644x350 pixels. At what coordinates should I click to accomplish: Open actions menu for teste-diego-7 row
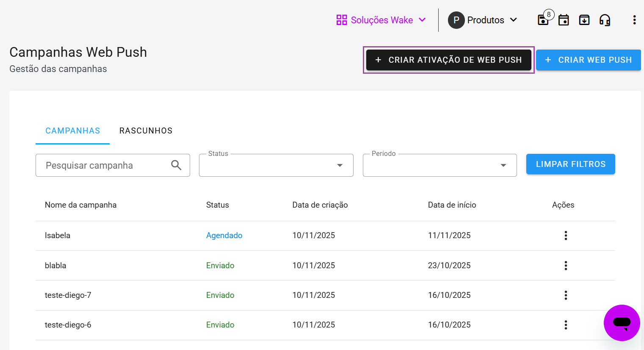[566, 295]
